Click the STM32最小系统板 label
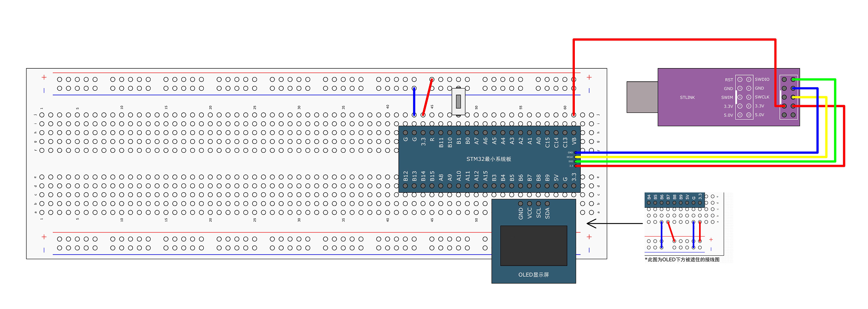The image size is (868, 309). [488, 159]
